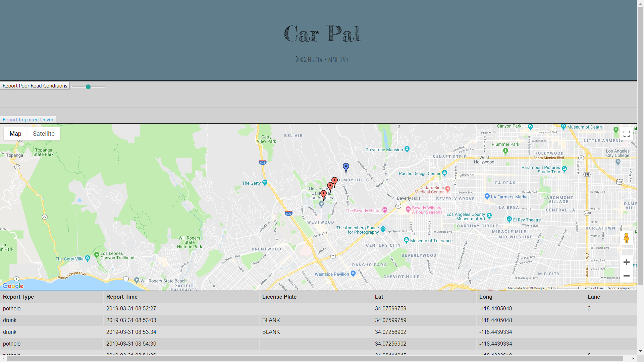Open the Google logo link on map
The height and width of the screenshot is (362, 644).
[13, 286]
